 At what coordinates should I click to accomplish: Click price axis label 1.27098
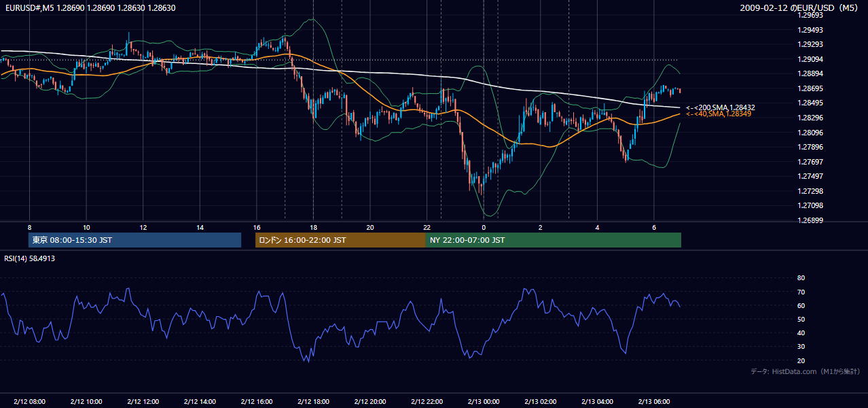(x=810, y=205)
